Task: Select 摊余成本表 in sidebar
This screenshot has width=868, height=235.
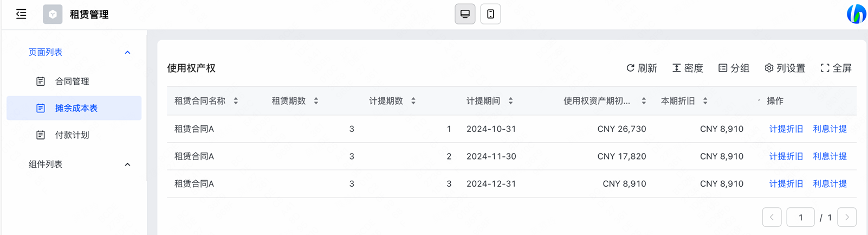Action: coord(74,108)
